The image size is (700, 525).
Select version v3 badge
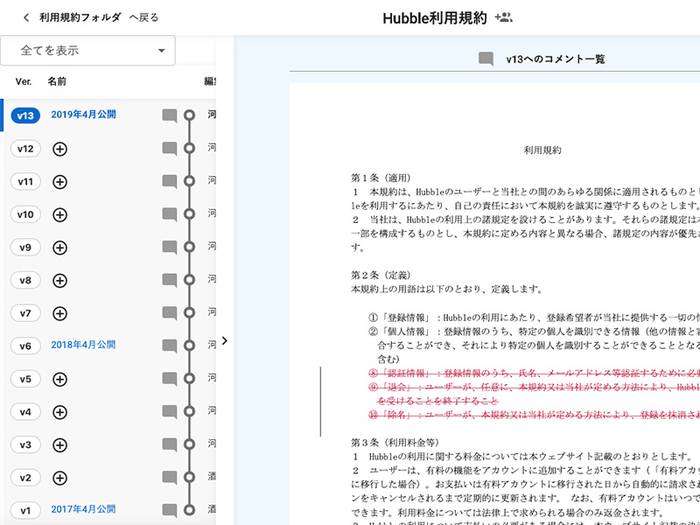click(25, 445)
